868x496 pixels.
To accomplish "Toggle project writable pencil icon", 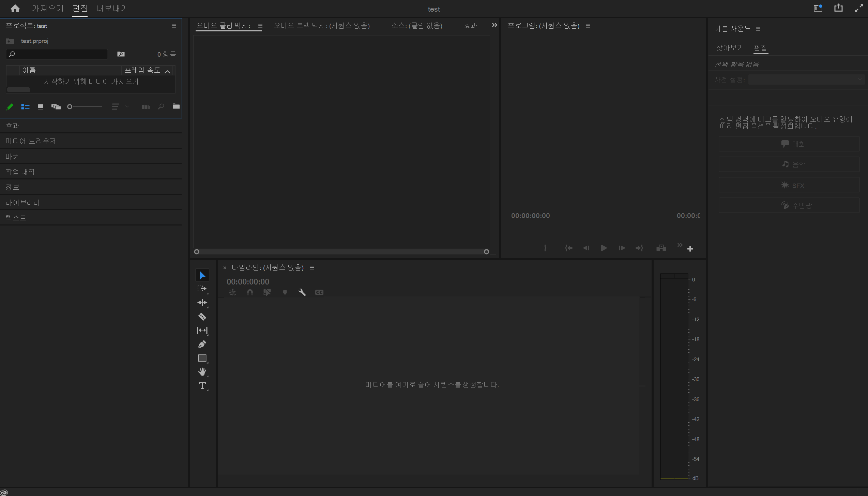I will pyautogui.click(x=10, y=107).
